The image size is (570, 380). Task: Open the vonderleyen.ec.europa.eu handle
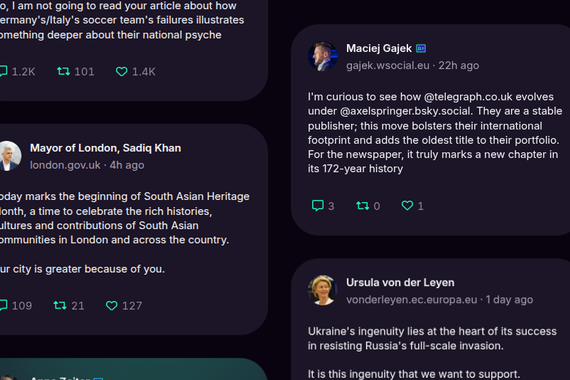[x=412, y=300]
